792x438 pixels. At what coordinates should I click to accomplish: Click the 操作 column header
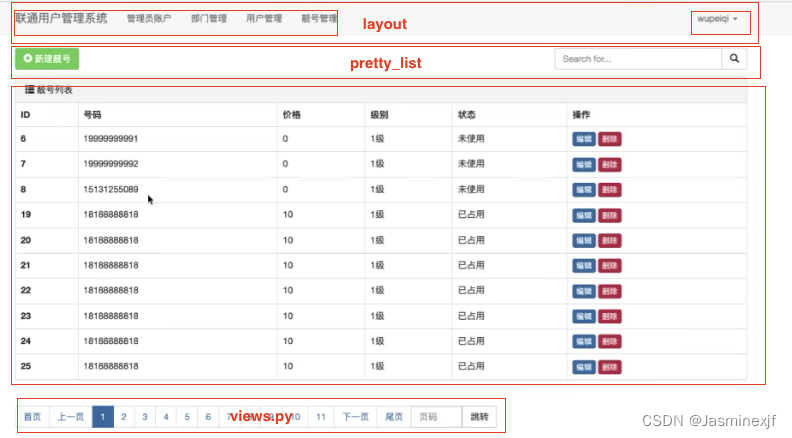click(581, 115)
